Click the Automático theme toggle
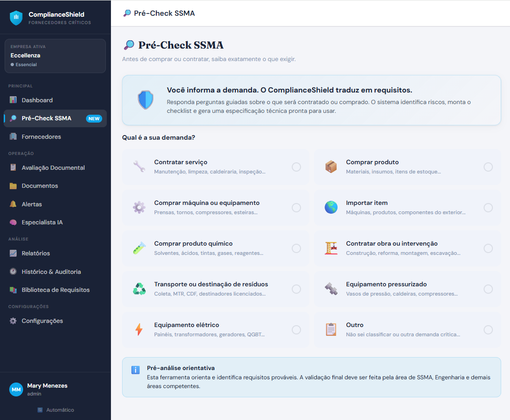The height and width of the screenshot is (420, 510). pyautogui.click(x=55, y=410)
